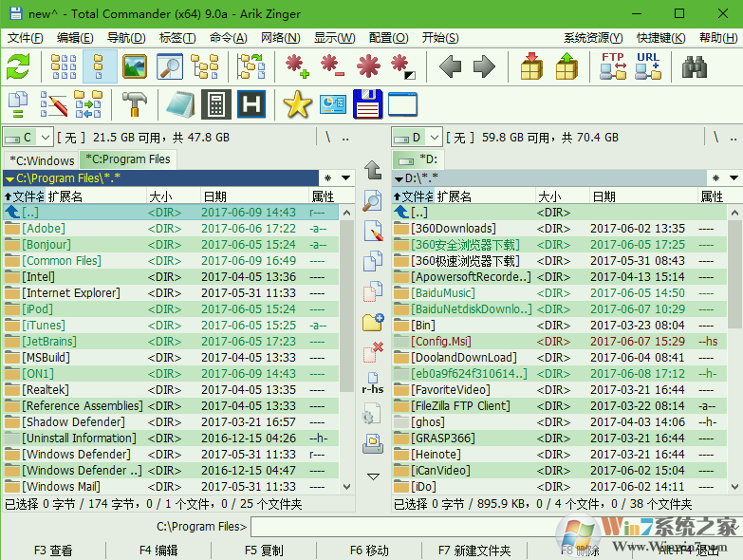
Task: Click the blue floppy disk icon
Action: pyautogui.click(x=368, y=104)
